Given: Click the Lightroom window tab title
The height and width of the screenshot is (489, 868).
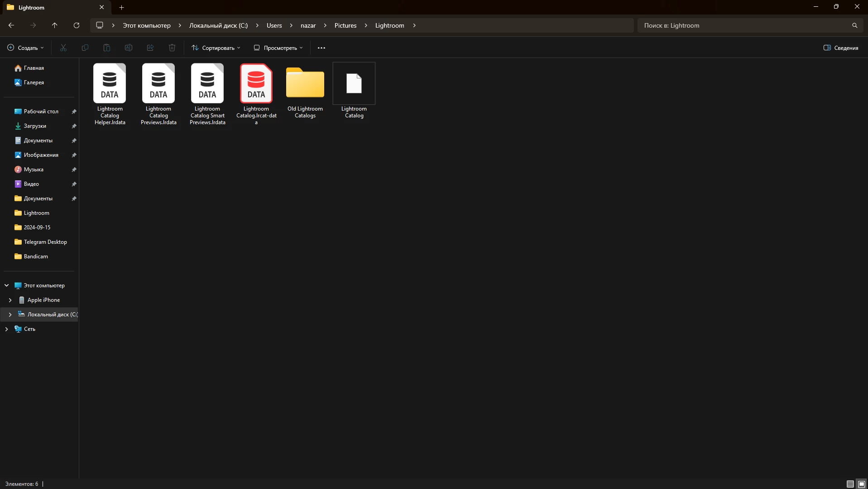Looking at the screenshot, I should (31, 7).
